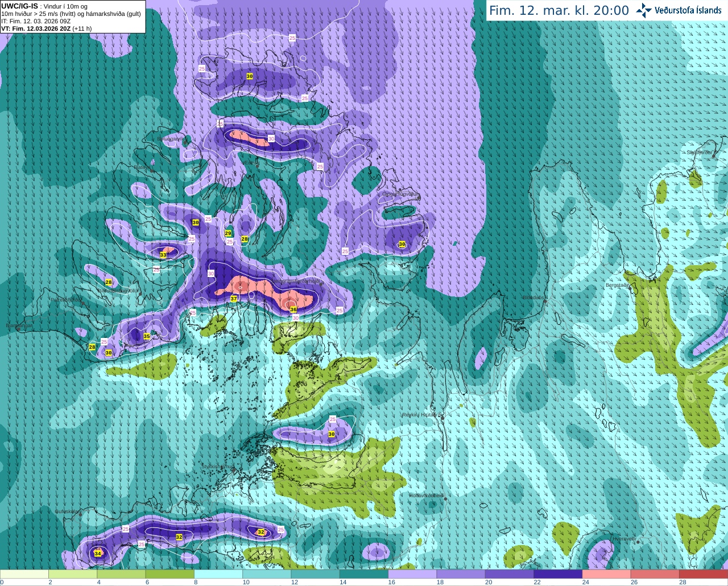
Task: Select the 14–16 m/s legend color
Action: point(364,574)
